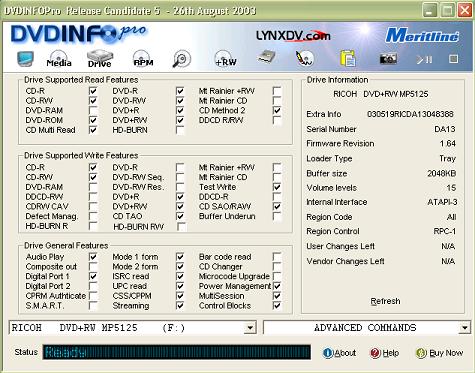Click the yellow copy documents icon
Image resolution: width=475 pixels, height=373 pixels.
[x=348, y=58]
